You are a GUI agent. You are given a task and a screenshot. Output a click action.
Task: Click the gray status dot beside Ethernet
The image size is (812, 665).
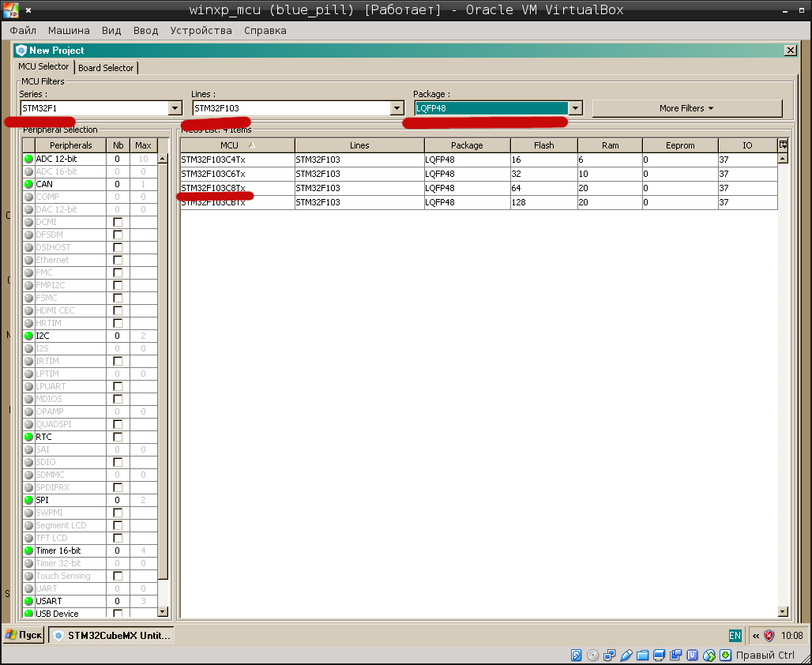point(29,260)
